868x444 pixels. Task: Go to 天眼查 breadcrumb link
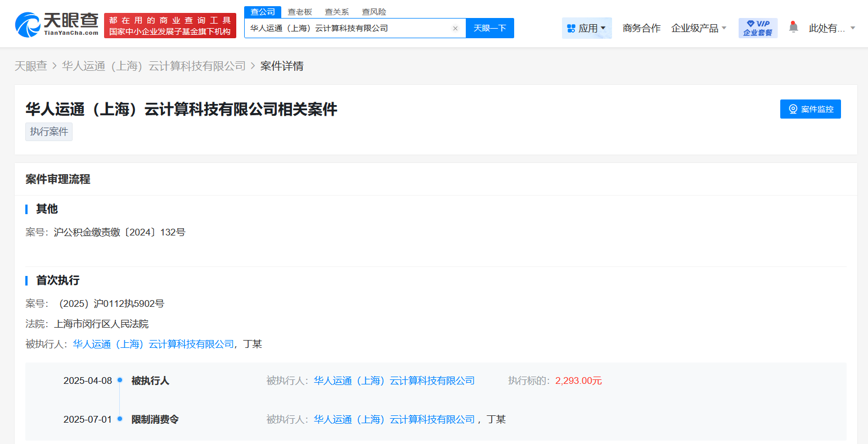[31, 66]
